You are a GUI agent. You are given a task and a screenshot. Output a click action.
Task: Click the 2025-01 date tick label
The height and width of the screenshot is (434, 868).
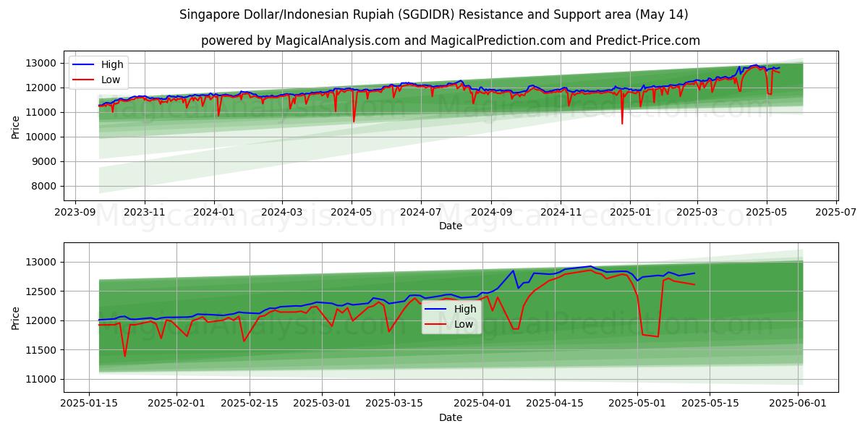tap(630, 213)
